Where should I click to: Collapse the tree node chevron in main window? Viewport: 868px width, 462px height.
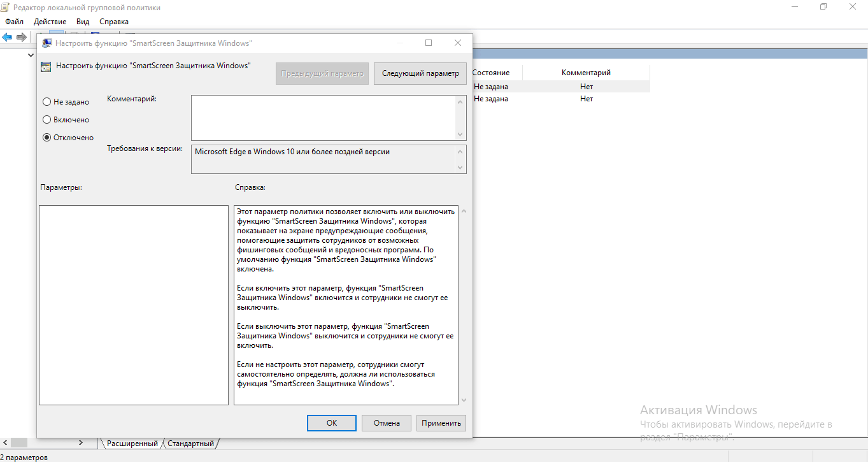(31, 55)
